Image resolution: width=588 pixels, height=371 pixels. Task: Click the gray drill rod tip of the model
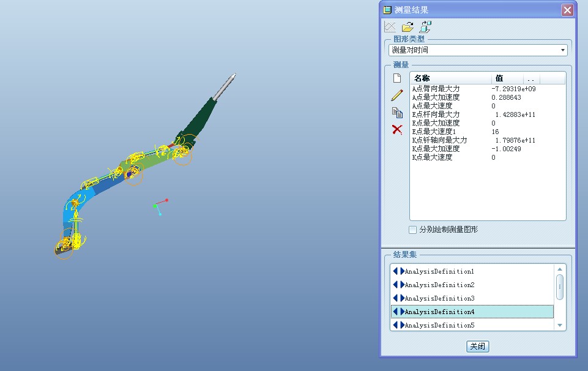point(226,86)
